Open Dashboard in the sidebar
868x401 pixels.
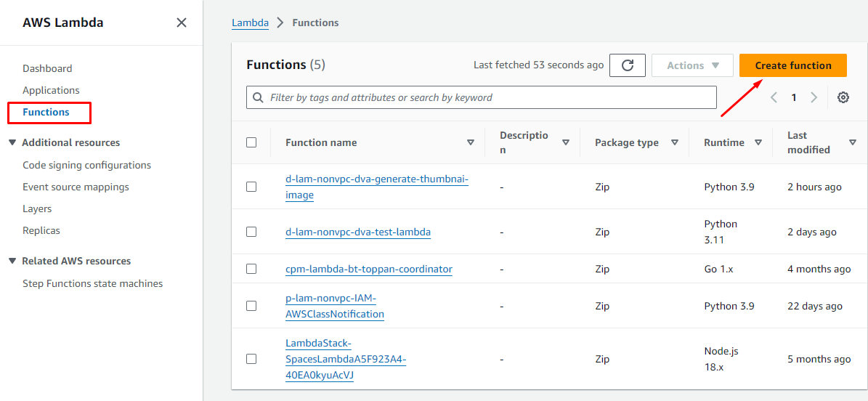(47, 68)
